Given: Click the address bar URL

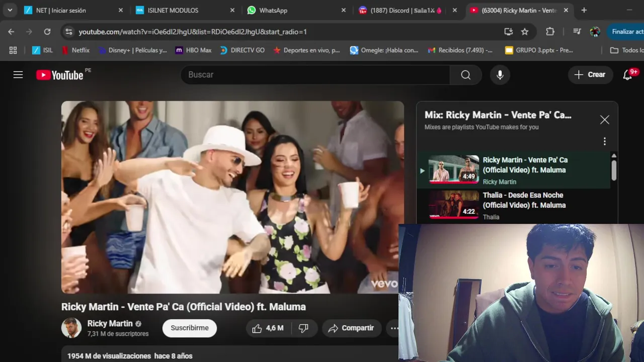Looking at the screenshot, I should click(193, 32).
